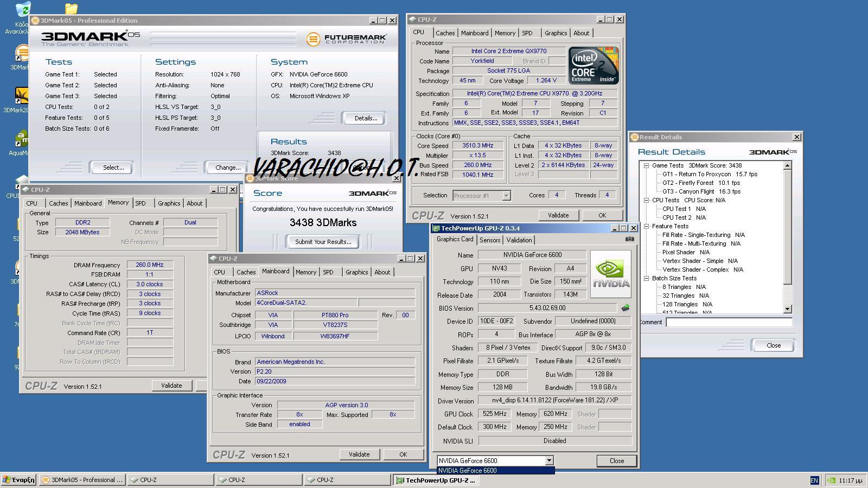This screenshot has height=488, width=868.
Task: Collapse the CPU Tests tree node
Action: click(x=646, y=200)
